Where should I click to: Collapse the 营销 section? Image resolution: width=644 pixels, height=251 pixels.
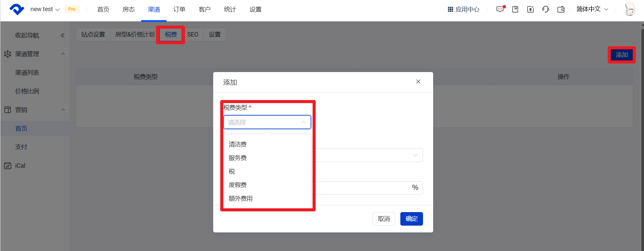click(x=63, y=110)
